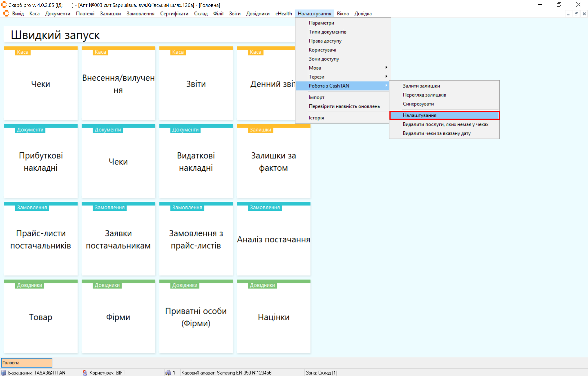This screenshot has height=376, width=588.
Task: Choose Параметри from the settings menu
Action: coord(321,23)
